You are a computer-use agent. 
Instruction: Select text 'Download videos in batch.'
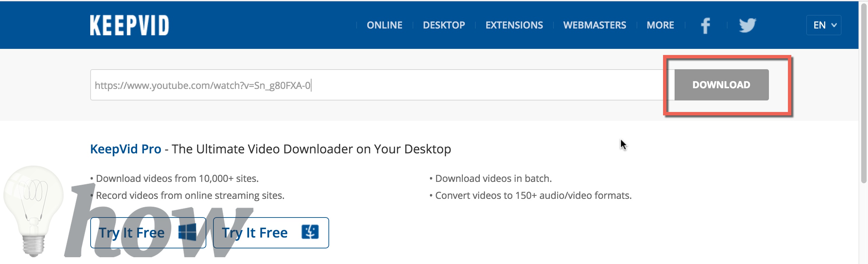pos(493,178)
